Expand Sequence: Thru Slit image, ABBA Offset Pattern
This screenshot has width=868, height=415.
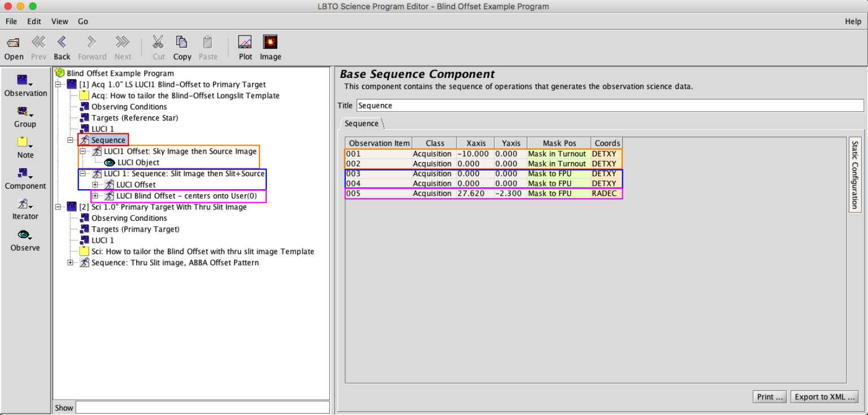71,263
